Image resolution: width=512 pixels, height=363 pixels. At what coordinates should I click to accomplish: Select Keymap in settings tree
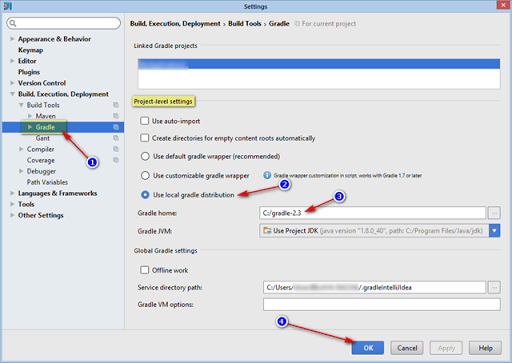[x=31, y=50]
